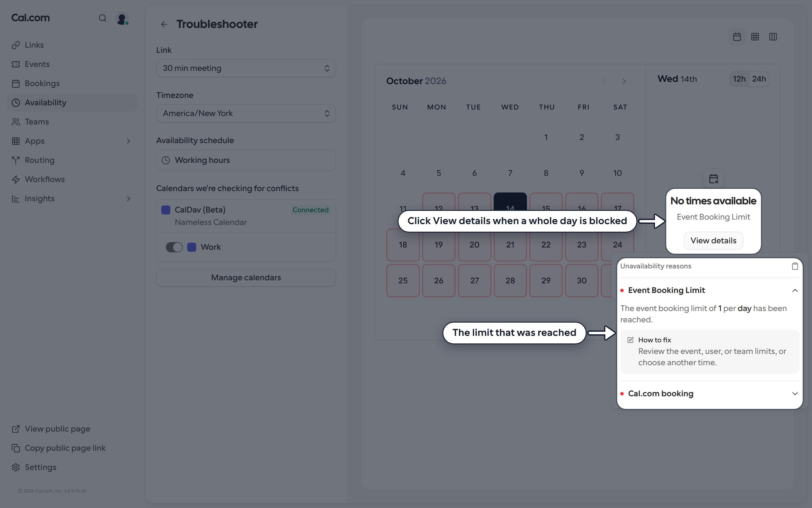Click the calendar-x icon above No times available
Screen dimensions: 812x508
click(713, 179)
